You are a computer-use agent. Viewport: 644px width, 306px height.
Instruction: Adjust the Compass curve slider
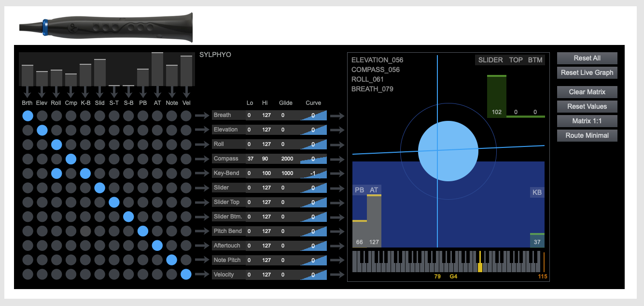[x=313, y=159]
